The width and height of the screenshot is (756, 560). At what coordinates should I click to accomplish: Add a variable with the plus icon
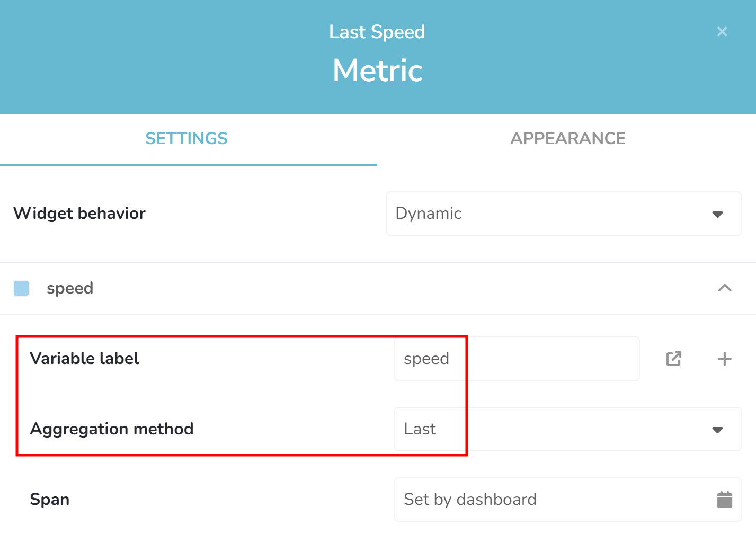pos(724,359)
